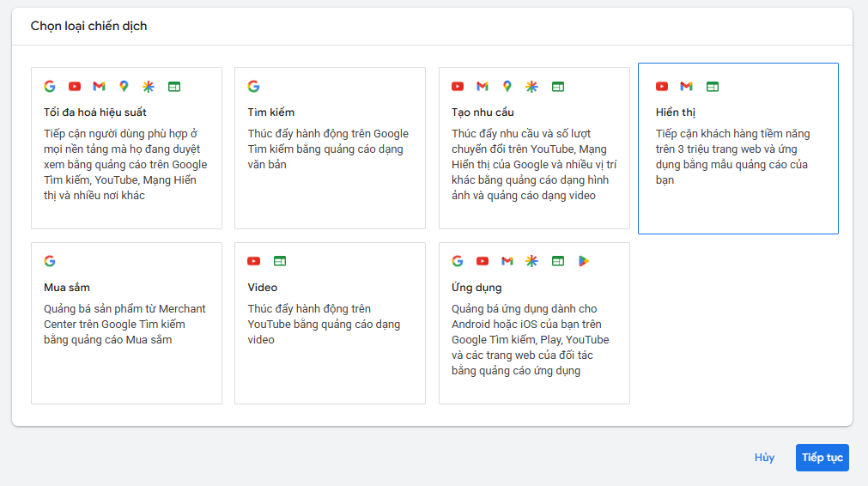Click YouTube icon in Ứng dụng card

(483, 261)
